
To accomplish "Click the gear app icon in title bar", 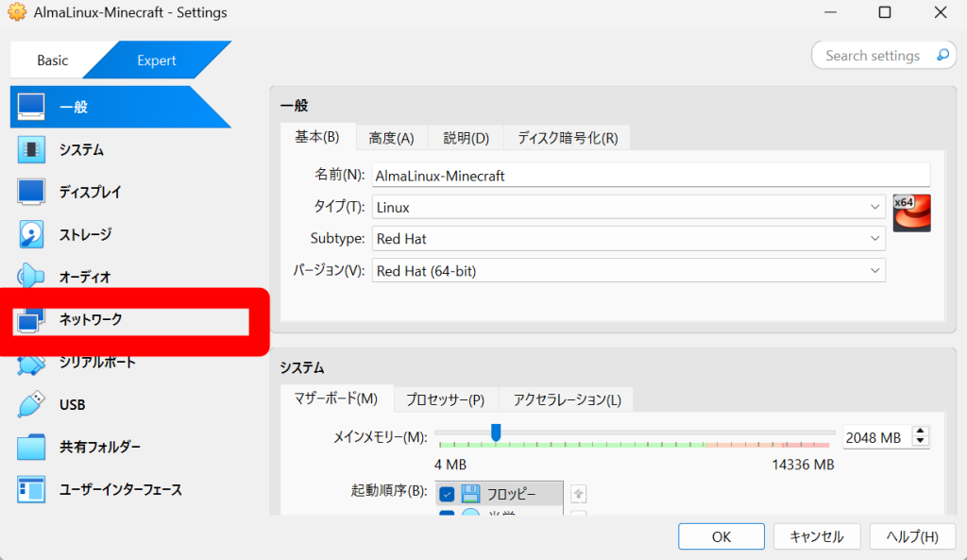I will [x=17, y=12].
